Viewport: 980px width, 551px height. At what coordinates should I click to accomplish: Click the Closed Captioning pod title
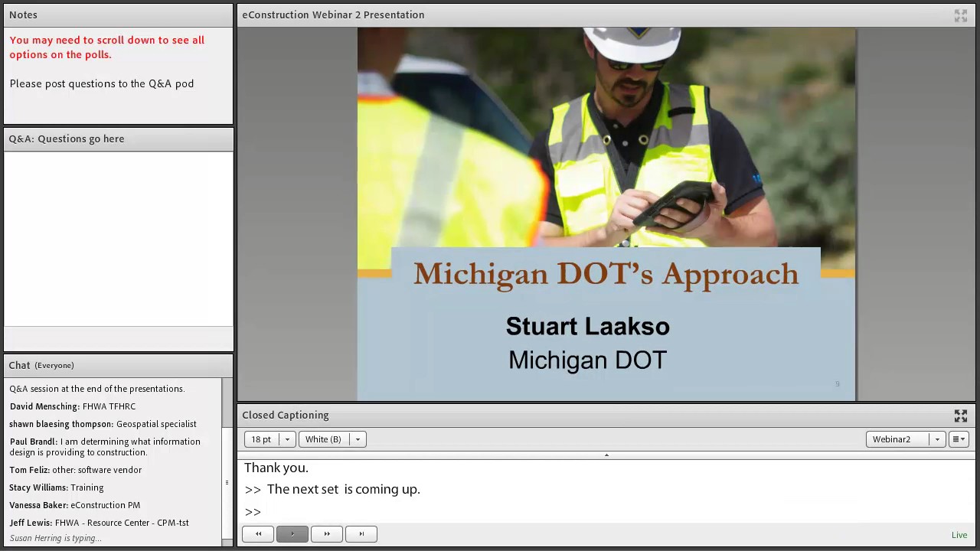click(x=286, y=415)
